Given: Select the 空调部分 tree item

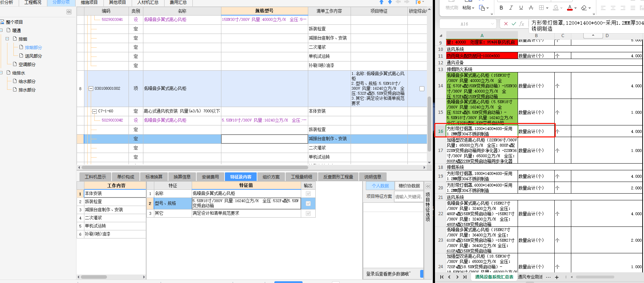Looking at the screenshot, I should (27, 64).
